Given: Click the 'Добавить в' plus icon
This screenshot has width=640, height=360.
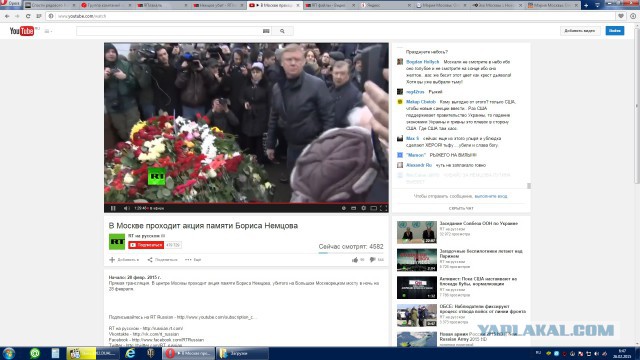Looking at the screenshot, I should pyautogui.click(x=112, y=260).
